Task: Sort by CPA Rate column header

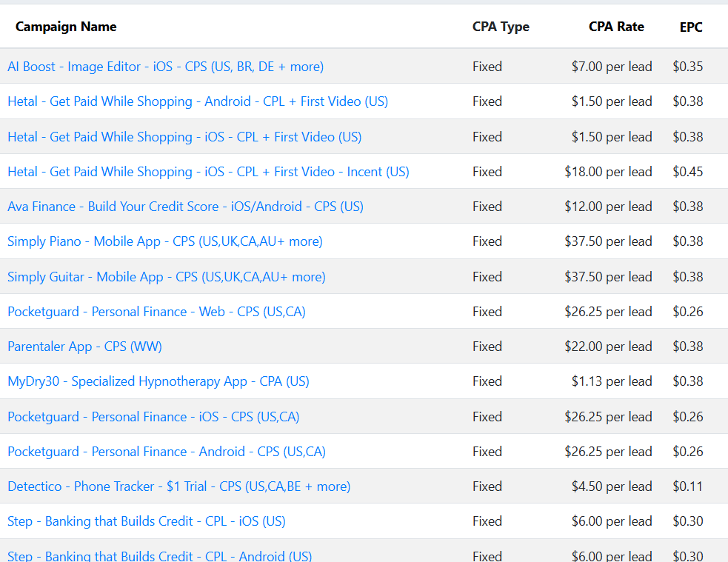Action: tap(616, 27)
